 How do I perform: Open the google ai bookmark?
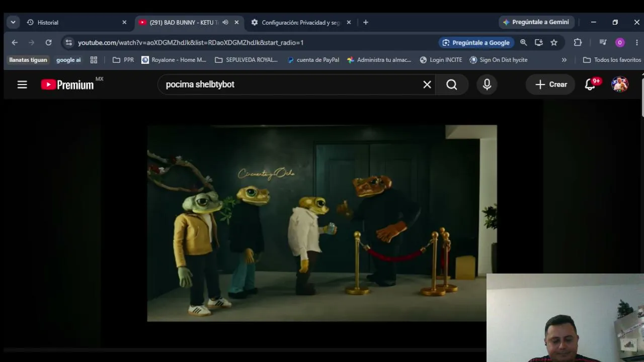click(x=68, y=60)
